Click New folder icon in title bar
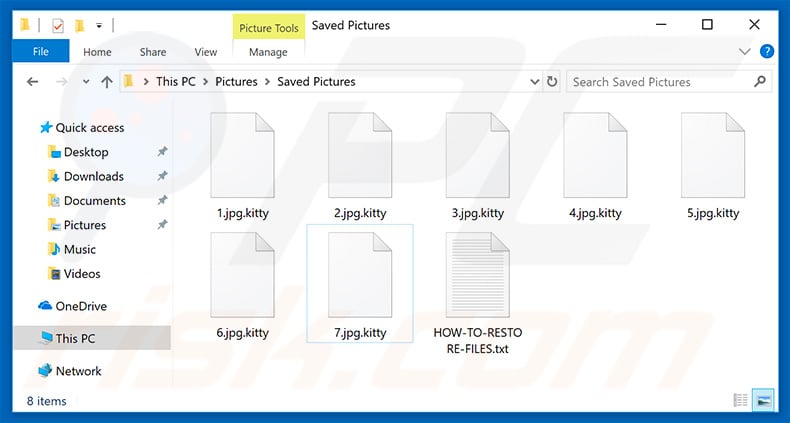This screenshot has width=790, height=423. [80, 25]
